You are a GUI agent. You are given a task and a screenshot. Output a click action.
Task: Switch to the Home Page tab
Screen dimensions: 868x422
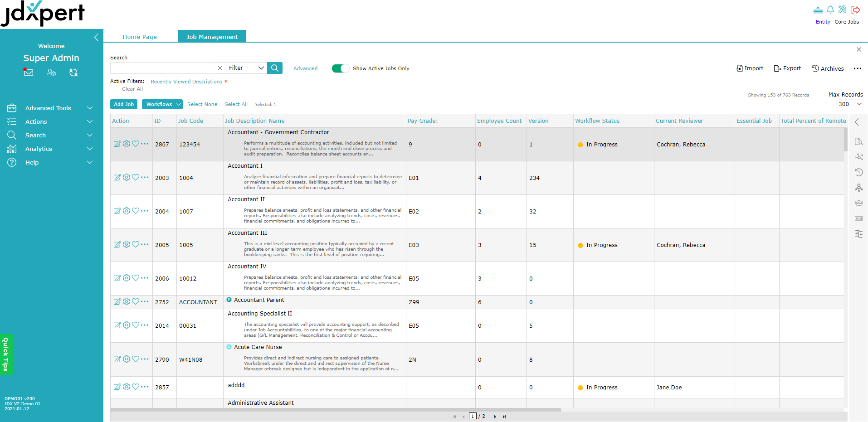click(140, 37)
